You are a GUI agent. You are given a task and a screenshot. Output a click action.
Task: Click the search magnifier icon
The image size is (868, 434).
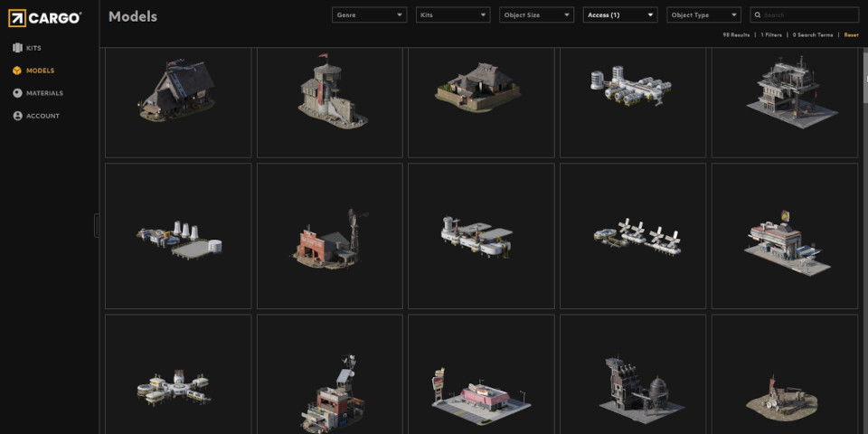point(758,15)
